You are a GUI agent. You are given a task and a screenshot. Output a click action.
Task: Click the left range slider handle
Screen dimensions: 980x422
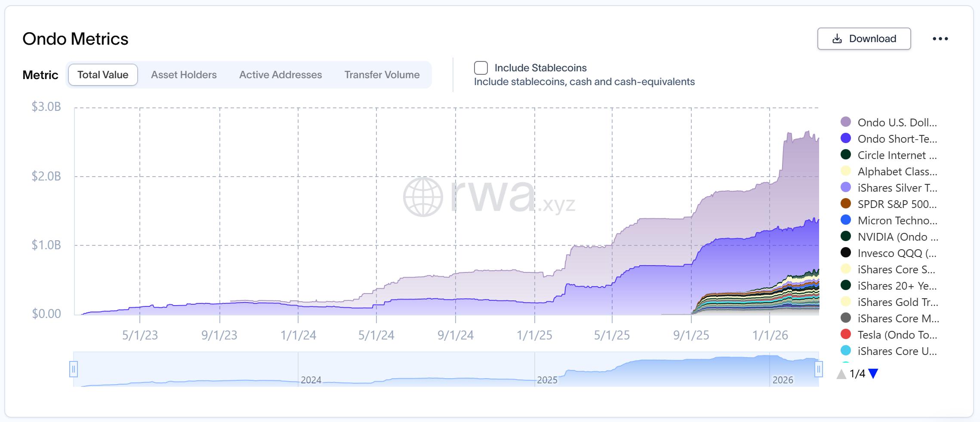[x=74, y=369]
